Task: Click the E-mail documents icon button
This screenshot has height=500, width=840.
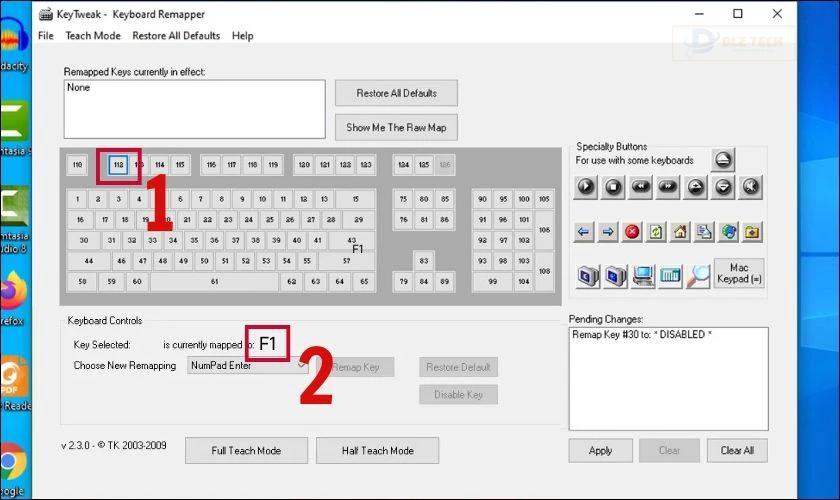Action: 704,232
